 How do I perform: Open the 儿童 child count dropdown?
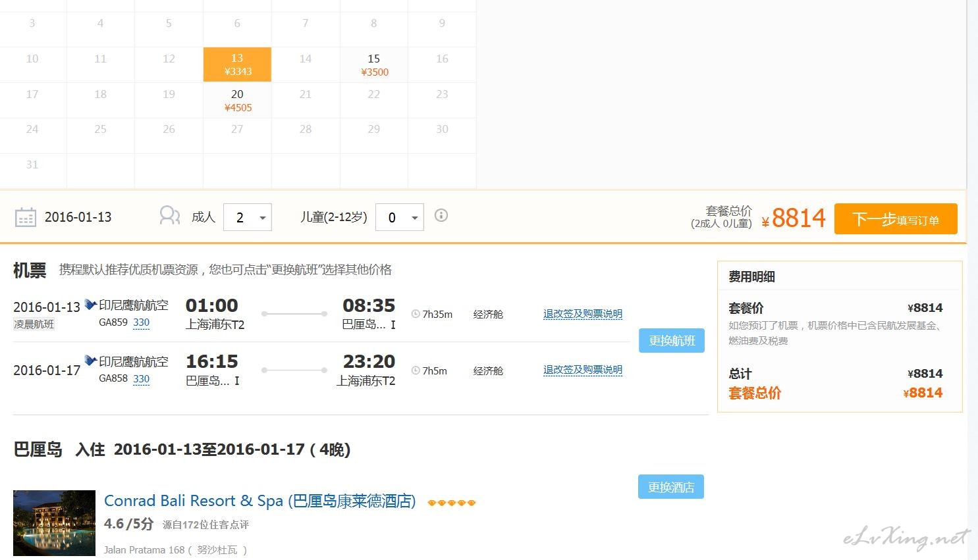coord(400,217)
